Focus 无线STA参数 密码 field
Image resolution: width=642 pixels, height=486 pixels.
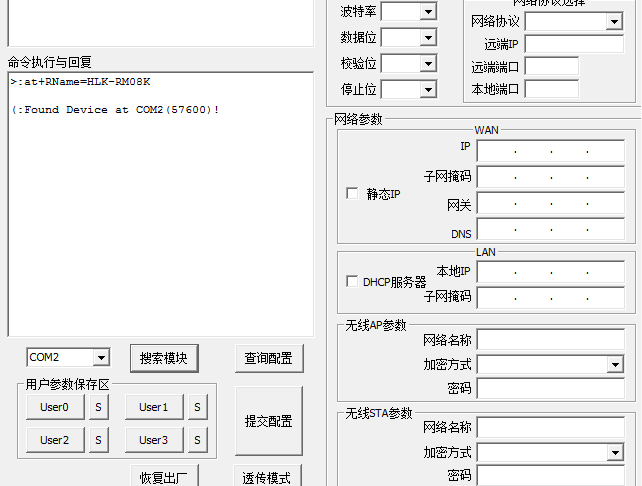[x=551, y=475]
